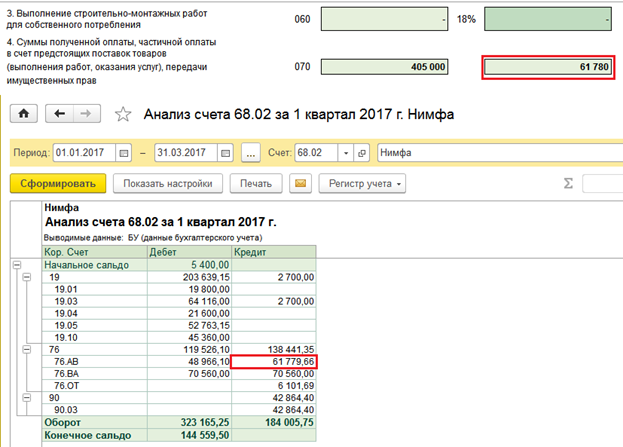
Task: Open Регистр учета dropdown
Action: tap(362, 184)
